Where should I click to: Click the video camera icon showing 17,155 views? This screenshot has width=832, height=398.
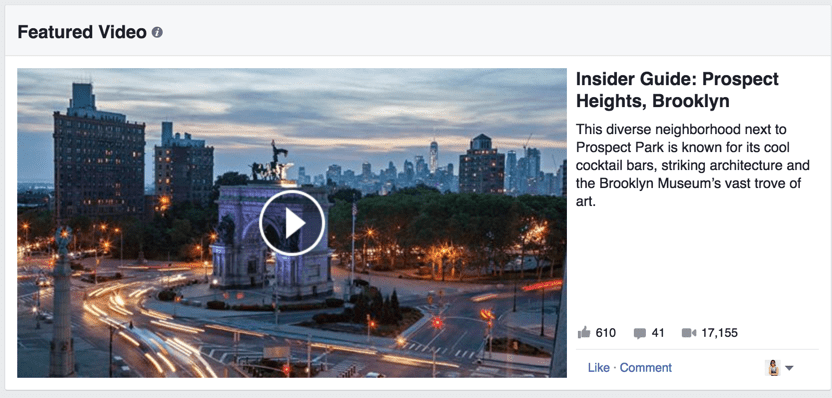[689, 333]
